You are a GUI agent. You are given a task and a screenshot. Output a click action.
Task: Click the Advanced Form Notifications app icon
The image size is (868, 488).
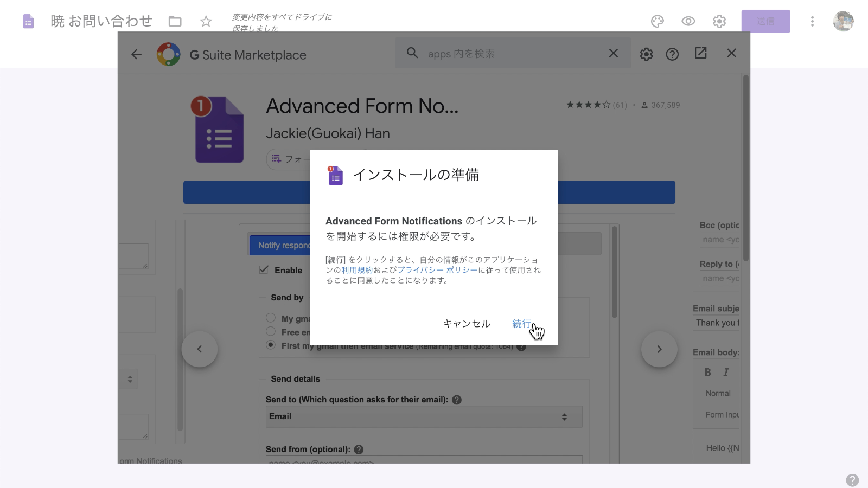[x=218, y=129]
